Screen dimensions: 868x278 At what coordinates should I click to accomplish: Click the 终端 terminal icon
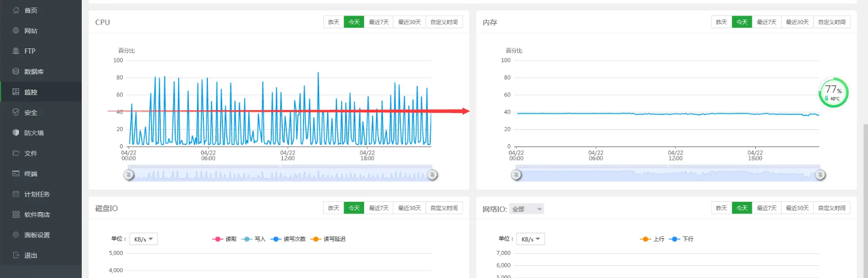(16, 174)
